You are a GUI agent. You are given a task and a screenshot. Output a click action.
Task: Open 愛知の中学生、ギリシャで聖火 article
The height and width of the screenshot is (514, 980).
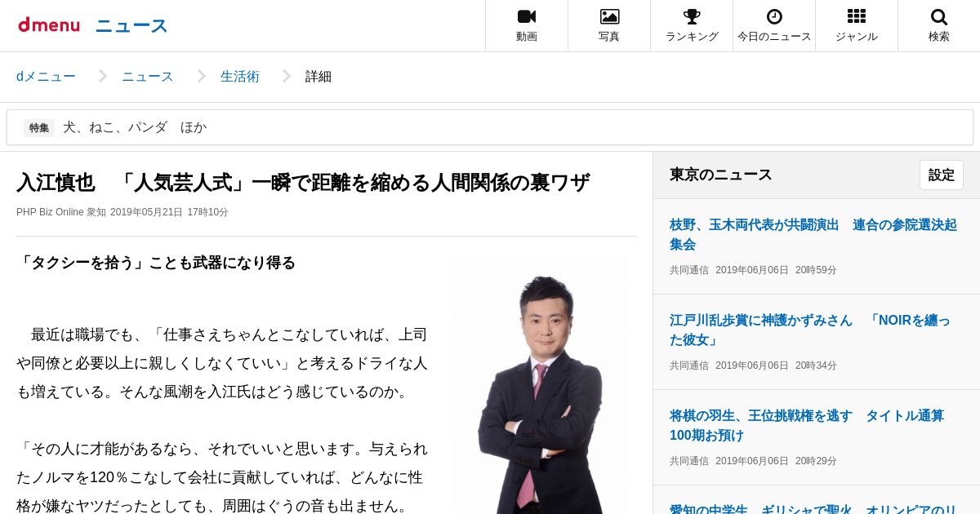pos(813,508)
